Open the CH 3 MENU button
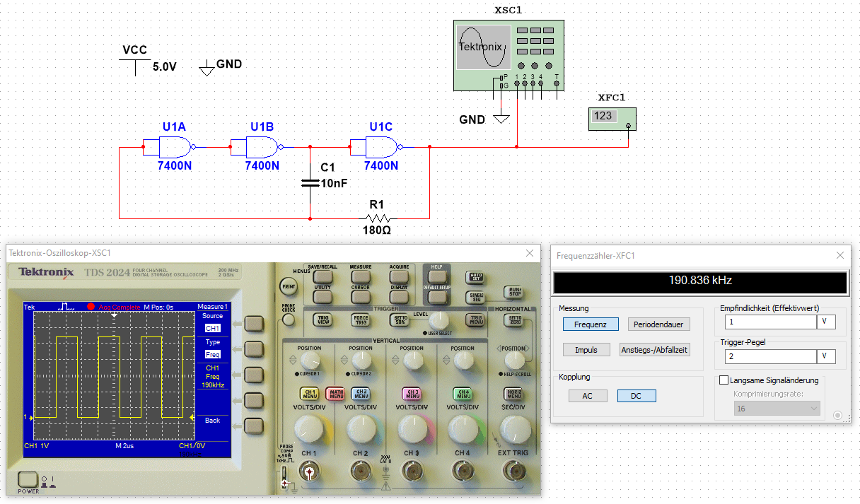 412,394
